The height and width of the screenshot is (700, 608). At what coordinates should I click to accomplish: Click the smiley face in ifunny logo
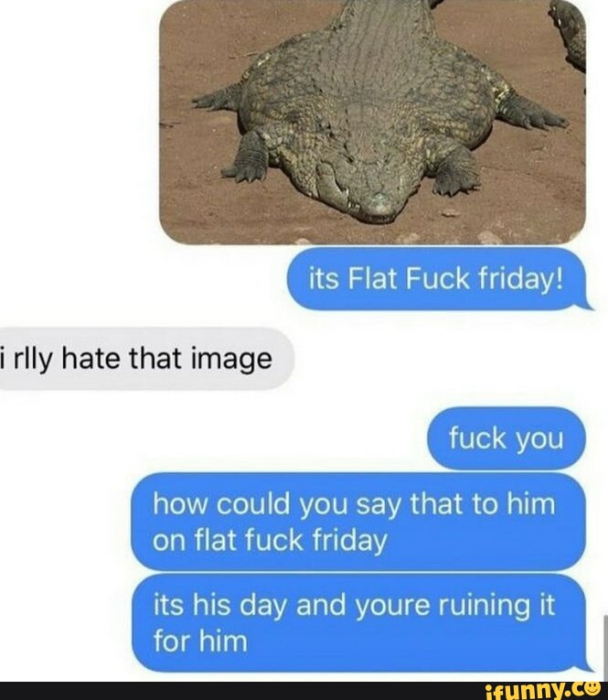[x=592, y=688]
